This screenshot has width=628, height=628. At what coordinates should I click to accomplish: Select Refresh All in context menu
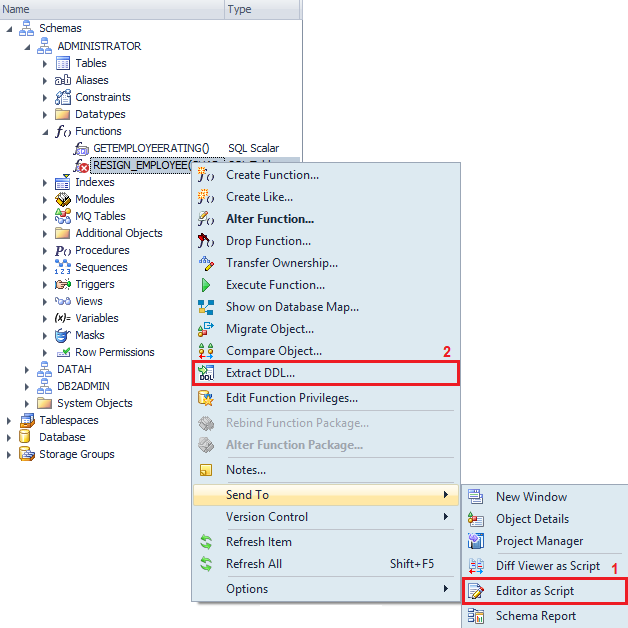click(253, 564)
